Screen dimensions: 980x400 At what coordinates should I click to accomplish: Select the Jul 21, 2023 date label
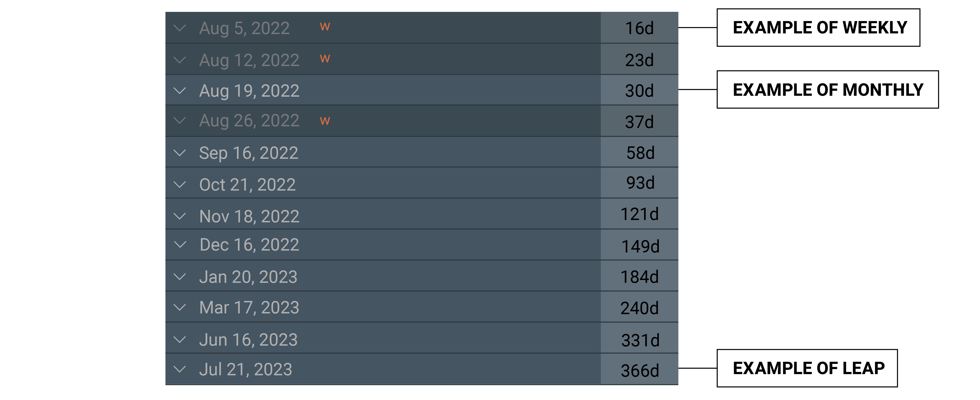(x=245, y=369)
